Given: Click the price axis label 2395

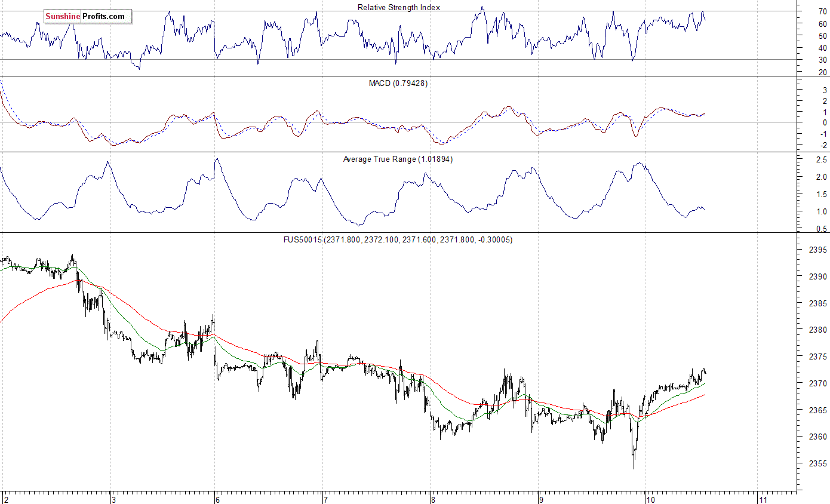Looking at the screenshot, I should point(819,250).
